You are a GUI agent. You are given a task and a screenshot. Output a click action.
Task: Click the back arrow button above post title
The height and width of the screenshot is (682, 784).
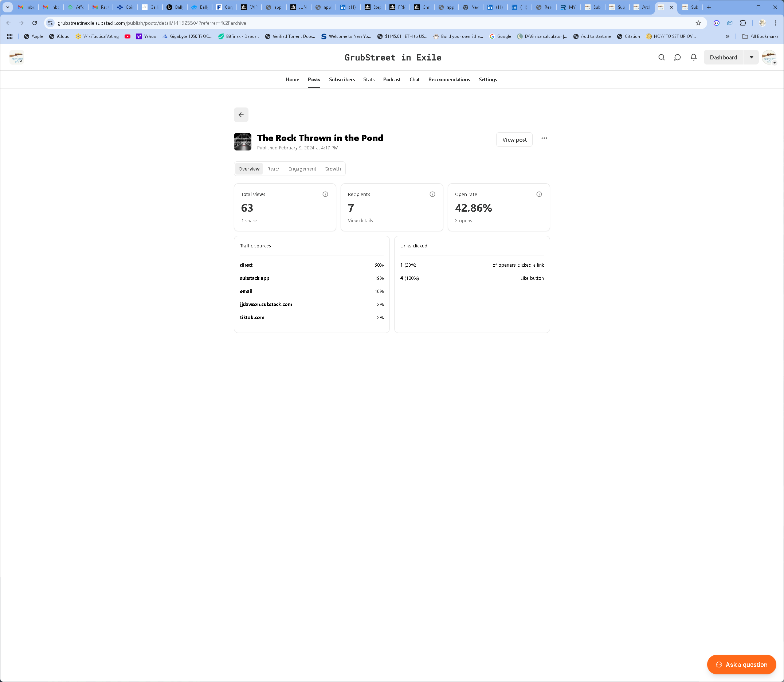[x=241, y=114]
